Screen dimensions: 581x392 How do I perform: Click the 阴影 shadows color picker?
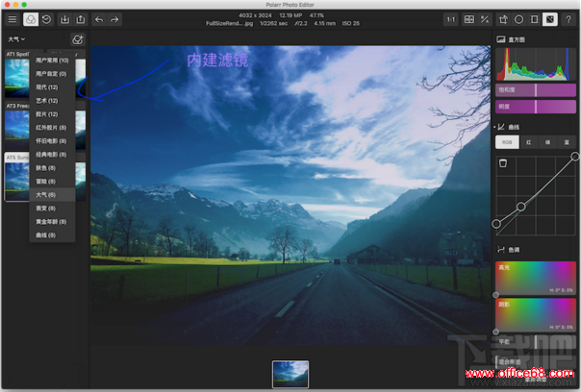[x=536, y=315]
